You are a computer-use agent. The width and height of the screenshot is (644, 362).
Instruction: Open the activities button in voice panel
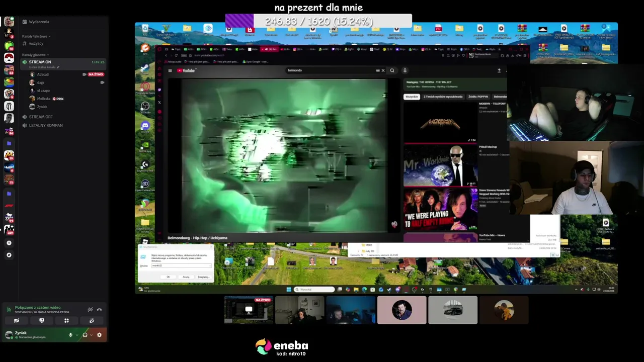(66, 320)
